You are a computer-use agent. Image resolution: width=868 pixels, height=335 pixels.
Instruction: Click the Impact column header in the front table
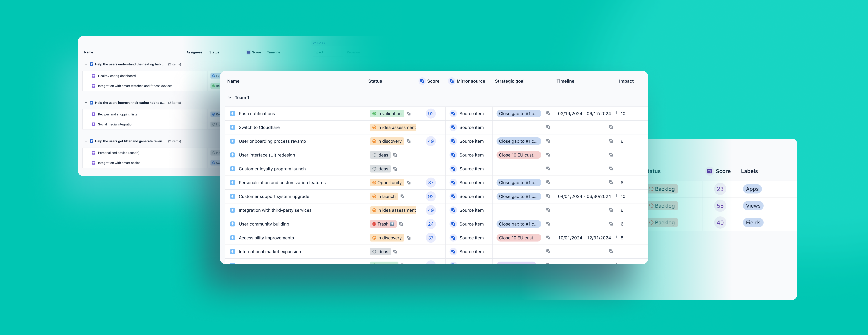click(x=626, y=81)
